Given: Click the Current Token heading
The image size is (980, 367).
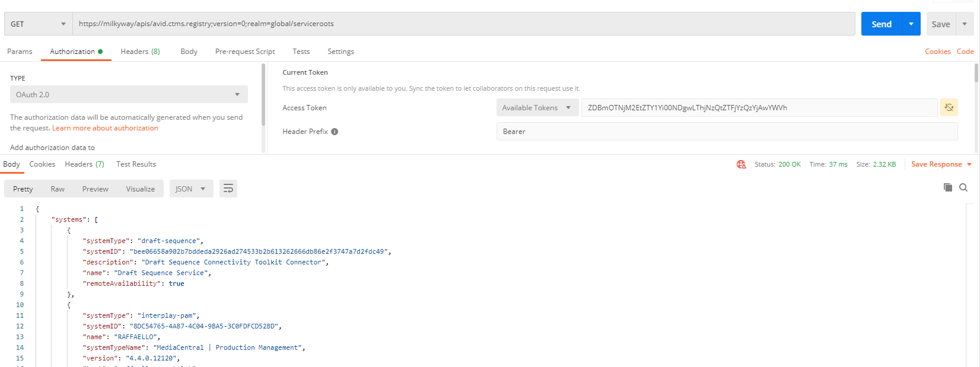Looking at the screenshot, I should 305,72.
